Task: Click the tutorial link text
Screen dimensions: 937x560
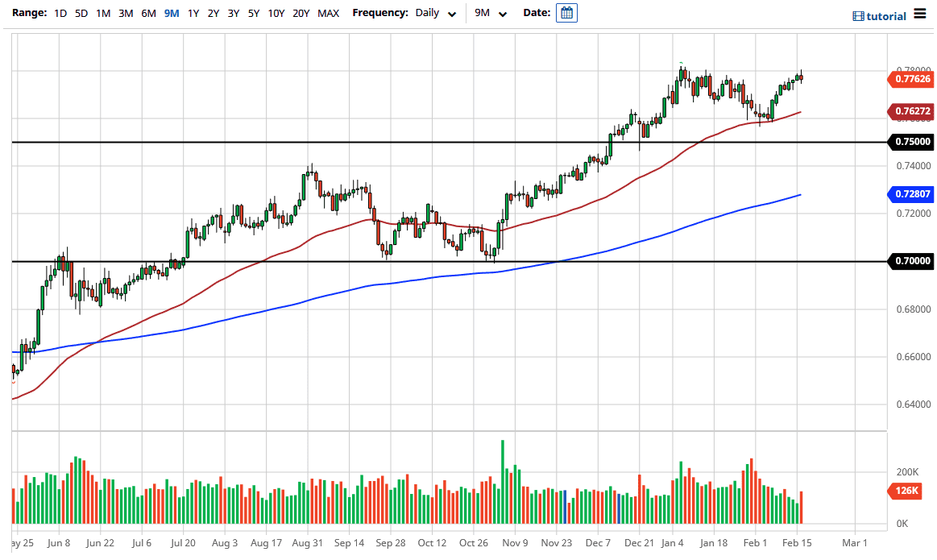Action: click(885, 15)
